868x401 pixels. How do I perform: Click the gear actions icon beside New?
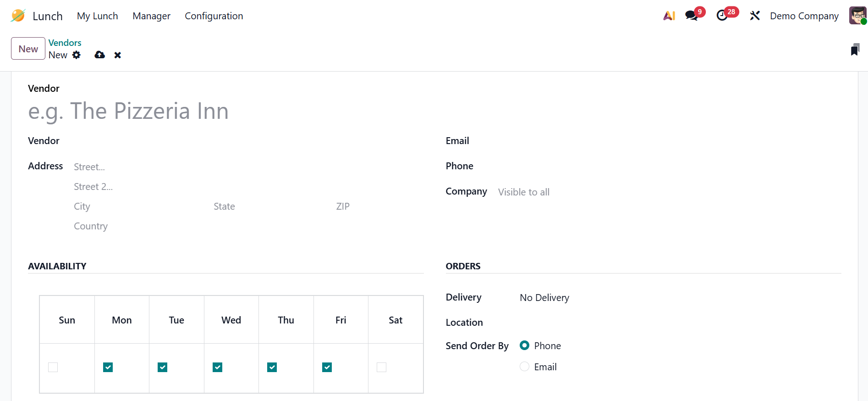tap(77, 55)
